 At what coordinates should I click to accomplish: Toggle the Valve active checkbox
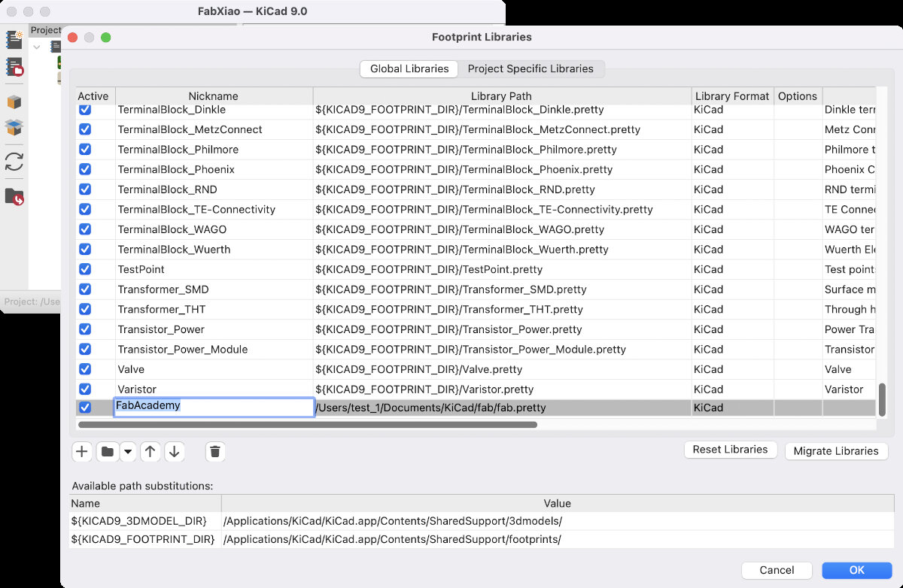[85, 369]
